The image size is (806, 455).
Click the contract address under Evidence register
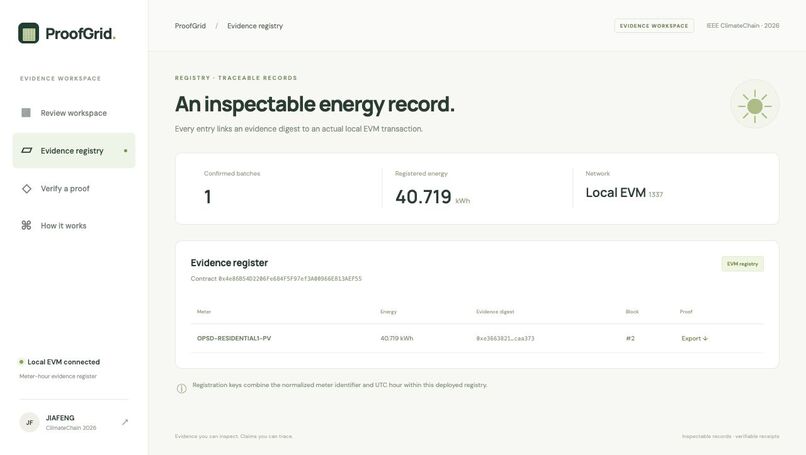[x=290, y=279]
